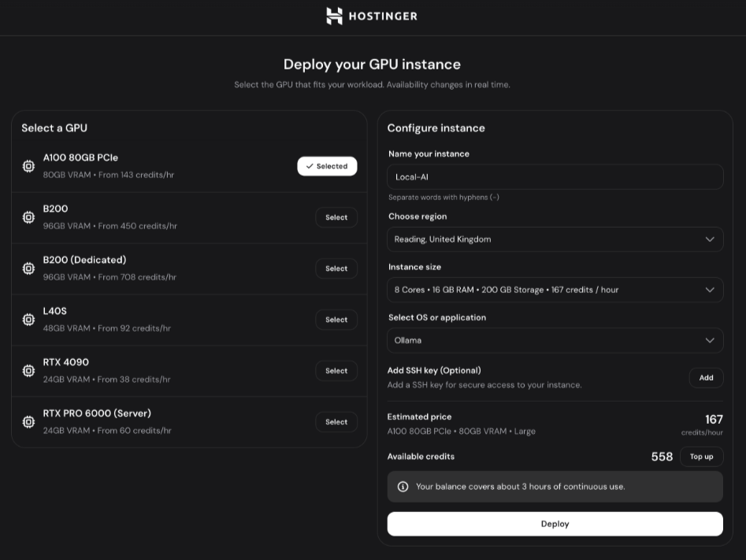Open the Choose region dropdown
746x560 pixels.
555,239
